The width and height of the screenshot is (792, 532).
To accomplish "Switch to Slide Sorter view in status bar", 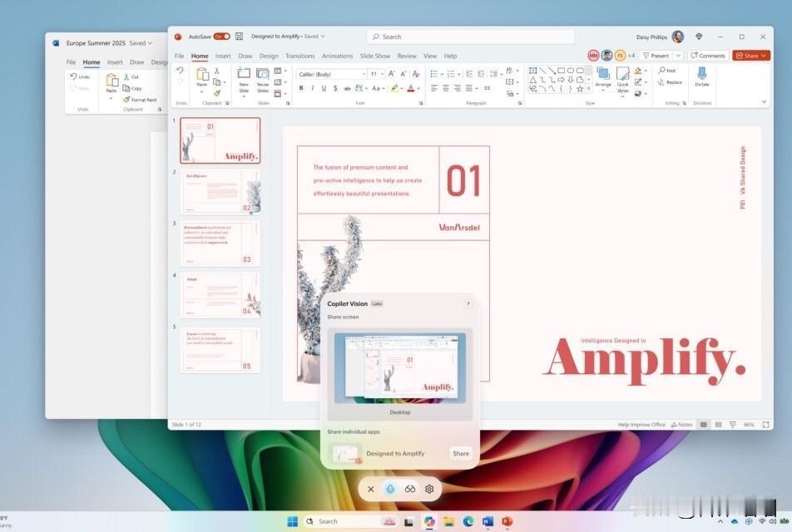I will coord(718,425).
